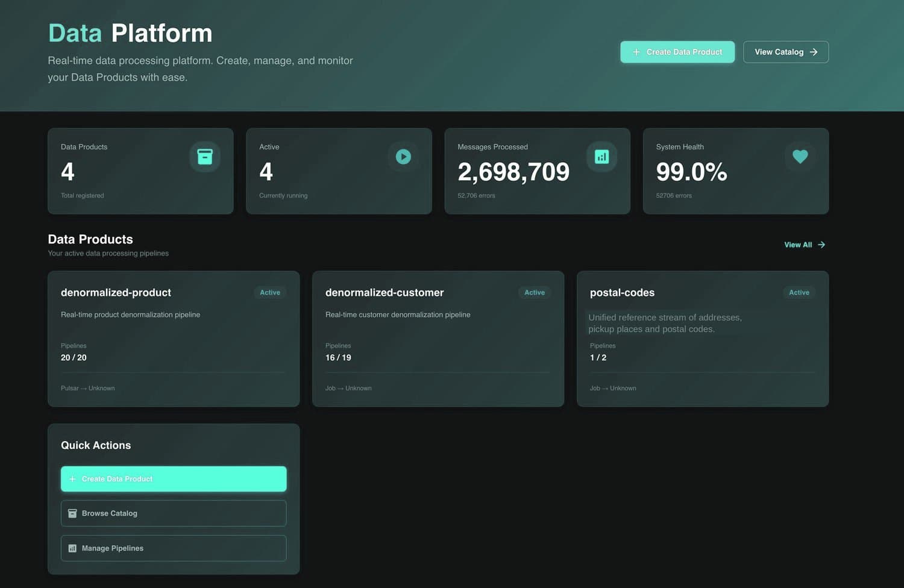Open the denormalized-customer card title

385,293
